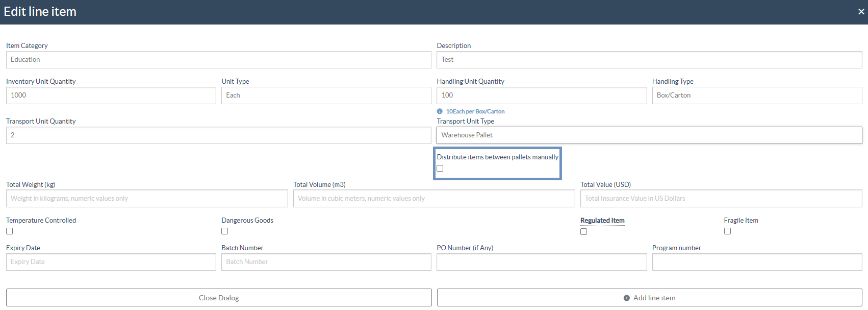
Task: Close the Edit line item dialog with X
Action: [861, 12]
